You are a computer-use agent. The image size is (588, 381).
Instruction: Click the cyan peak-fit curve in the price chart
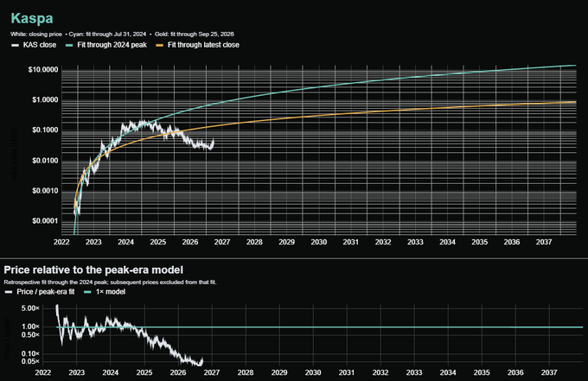coord(319,87)
